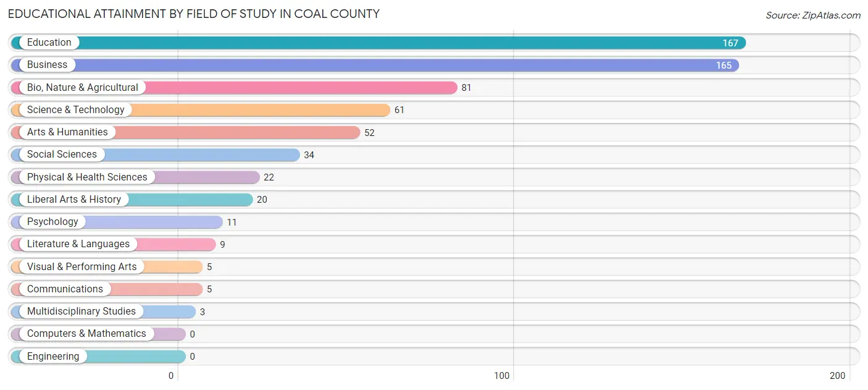Click the 200 axis tick label

pyautogui.click(x=838, y=376)
